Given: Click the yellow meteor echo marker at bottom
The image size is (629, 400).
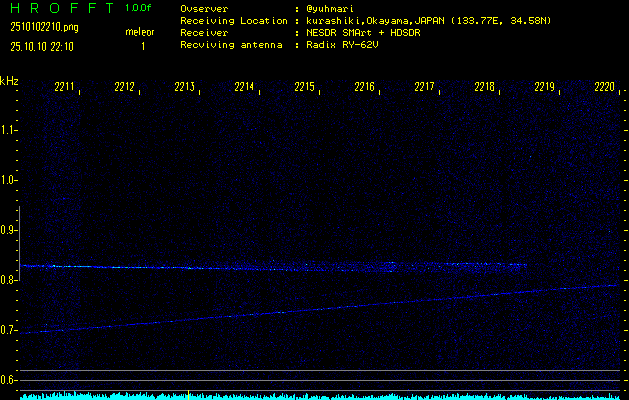Looking at the screenshot, I should tap(189, 394).
